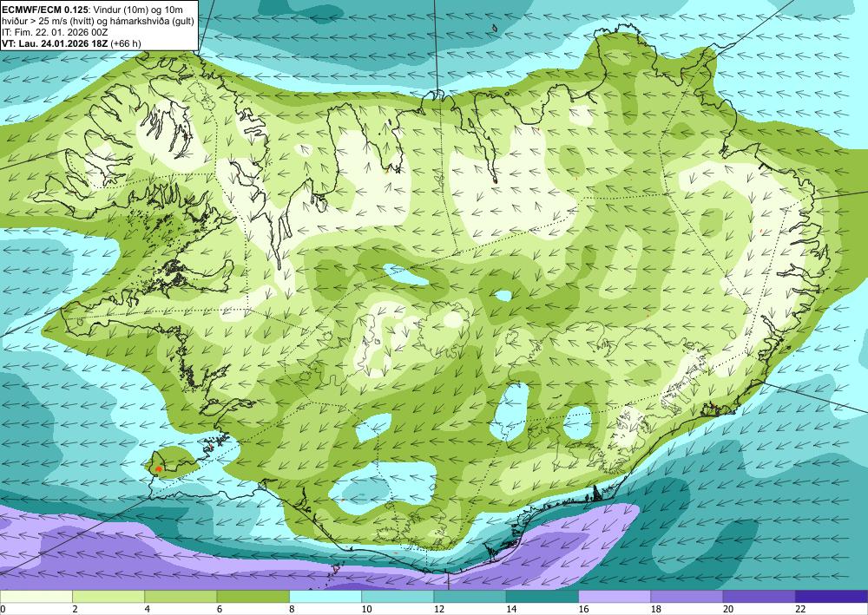The width and height of the screenshot is (868, 615).
Task: Click the 'hviður > 25 m/s (hvítt)' line
Action: coord(98,21)
